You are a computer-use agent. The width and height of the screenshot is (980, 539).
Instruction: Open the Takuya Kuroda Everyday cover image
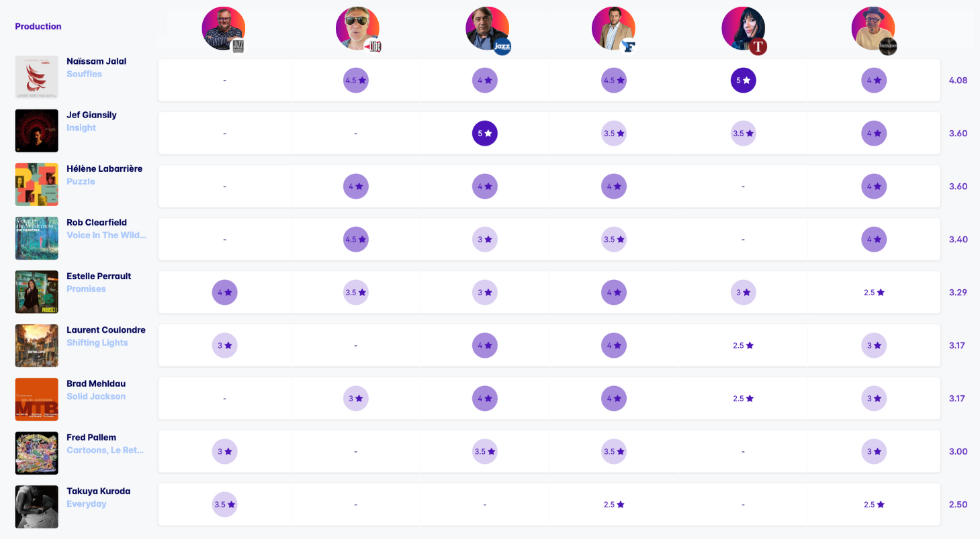pos(37,506)
